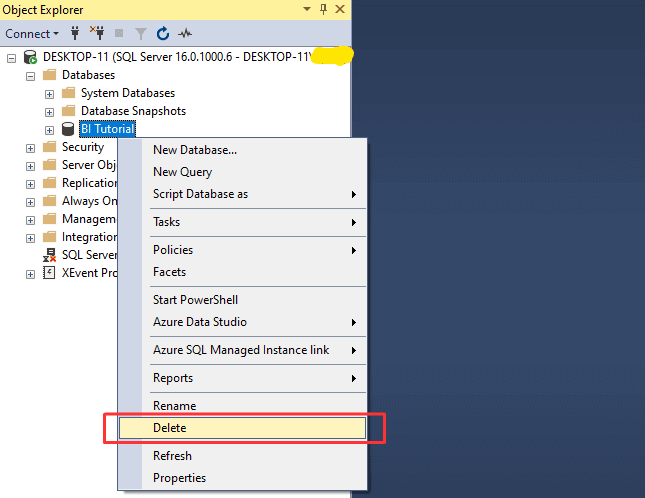This screenshot has width=645, height=498.
Task: Click the Security folder icon
Action: tap(49, 147)
